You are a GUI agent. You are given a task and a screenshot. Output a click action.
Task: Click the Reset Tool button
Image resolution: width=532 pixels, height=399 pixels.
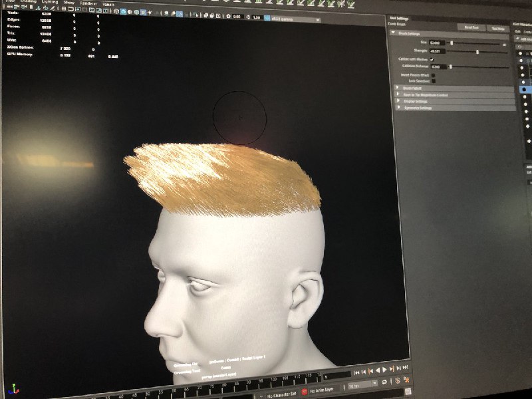pos(471,27)
